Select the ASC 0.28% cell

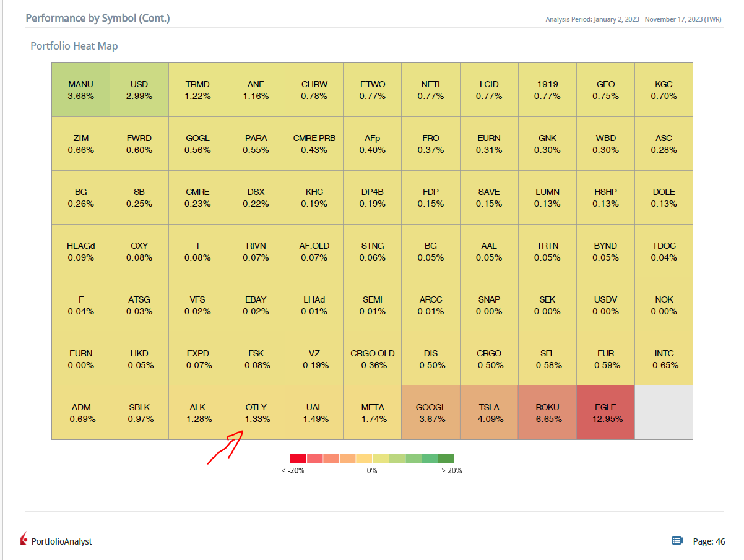tap(664, 144)
